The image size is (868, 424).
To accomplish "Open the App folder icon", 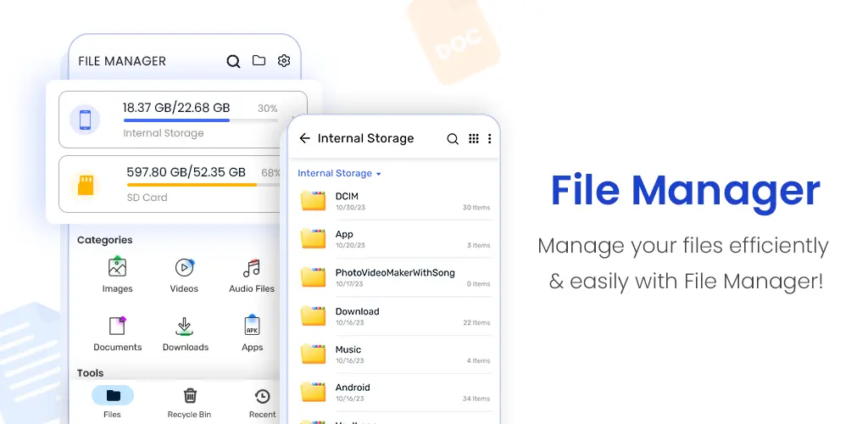I will pyautogui.click(x=314, y=238).
